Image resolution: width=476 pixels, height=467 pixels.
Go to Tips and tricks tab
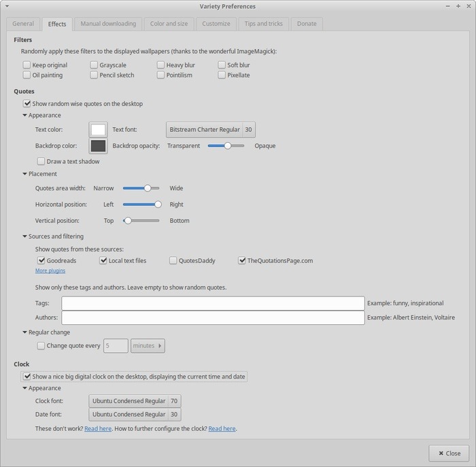pyautogui.click(x=263, y=24)
